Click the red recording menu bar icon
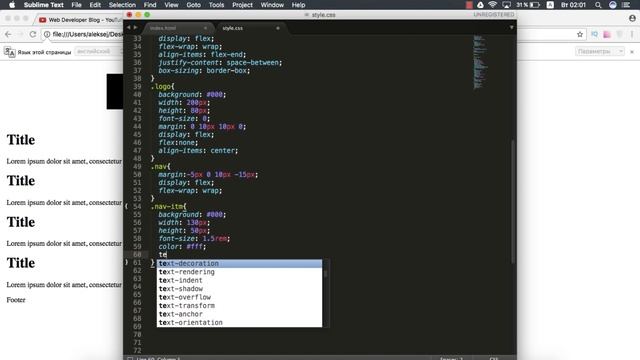 (469, 5)
